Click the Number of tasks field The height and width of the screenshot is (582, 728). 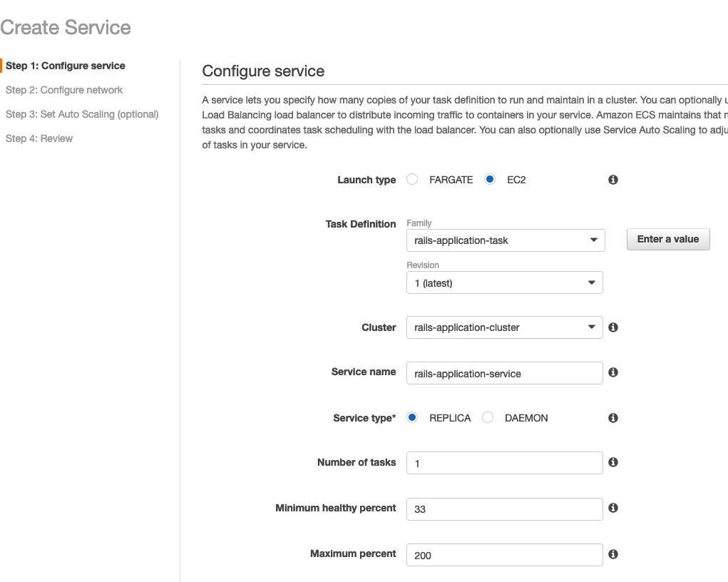point(505,463)
